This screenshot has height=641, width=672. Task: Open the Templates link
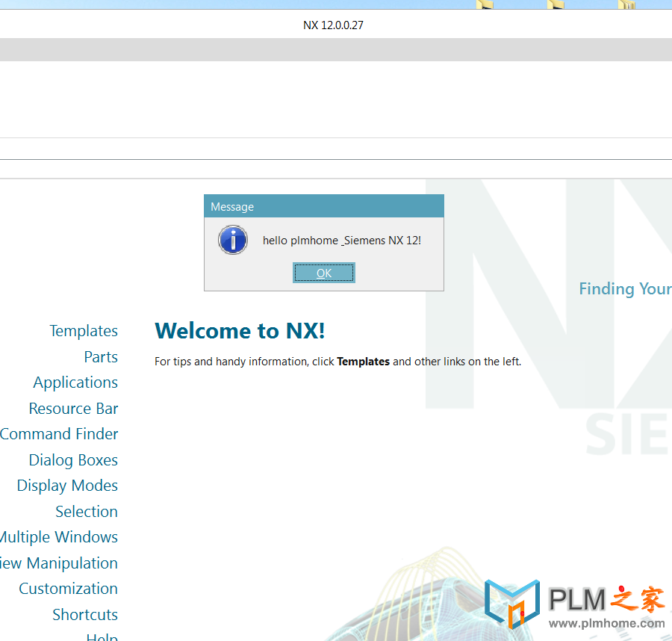(84, 331)
